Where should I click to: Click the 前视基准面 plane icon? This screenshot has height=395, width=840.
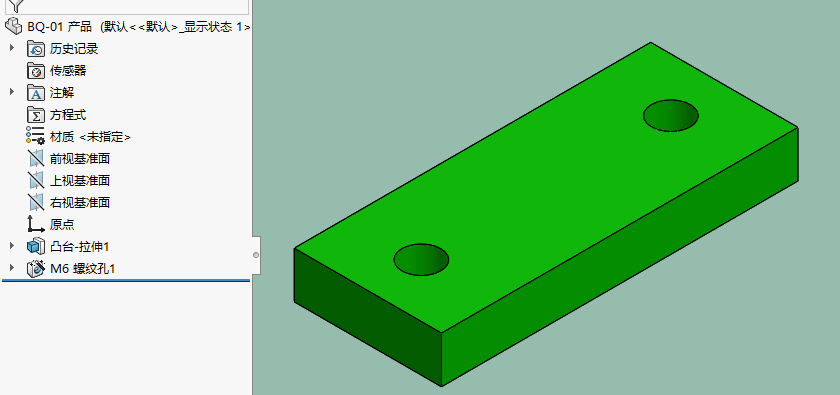point(36,159)
